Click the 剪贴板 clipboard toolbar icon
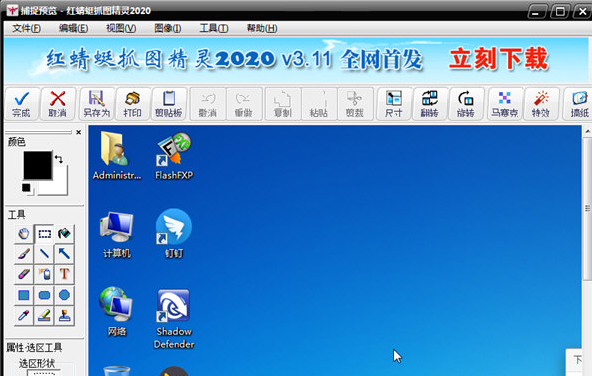 point(169,104)
